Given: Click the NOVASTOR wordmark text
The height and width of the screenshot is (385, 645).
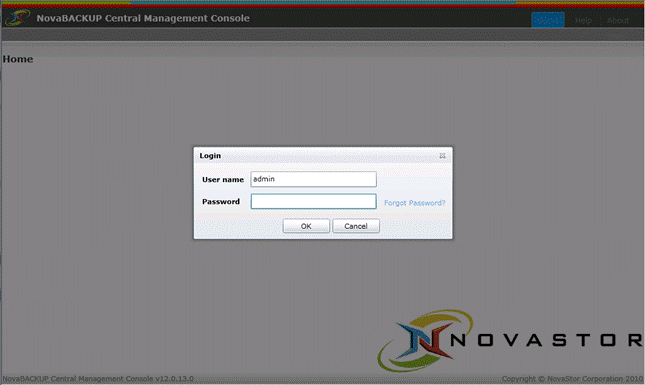Looking at the screenshot, I should click(546, 340).
